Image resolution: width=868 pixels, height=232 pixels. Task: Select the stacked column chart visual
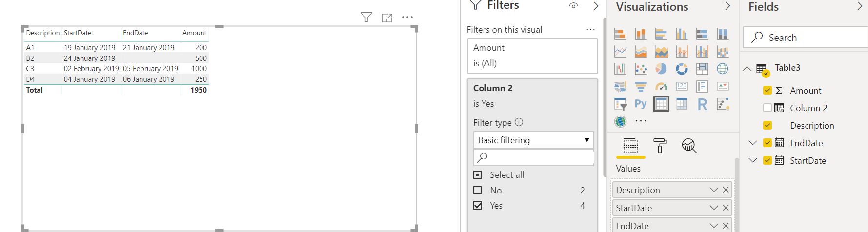tap(641, 34)
